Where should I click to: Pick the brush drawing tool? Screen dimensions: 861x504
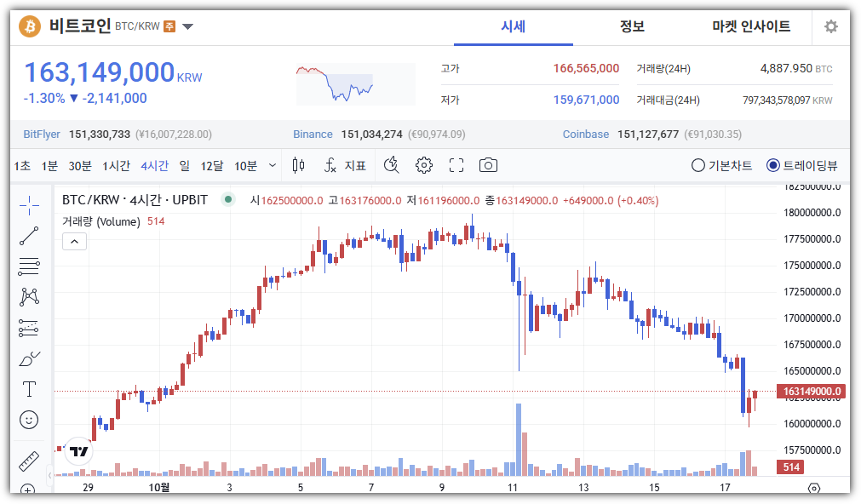pos(29,358)
